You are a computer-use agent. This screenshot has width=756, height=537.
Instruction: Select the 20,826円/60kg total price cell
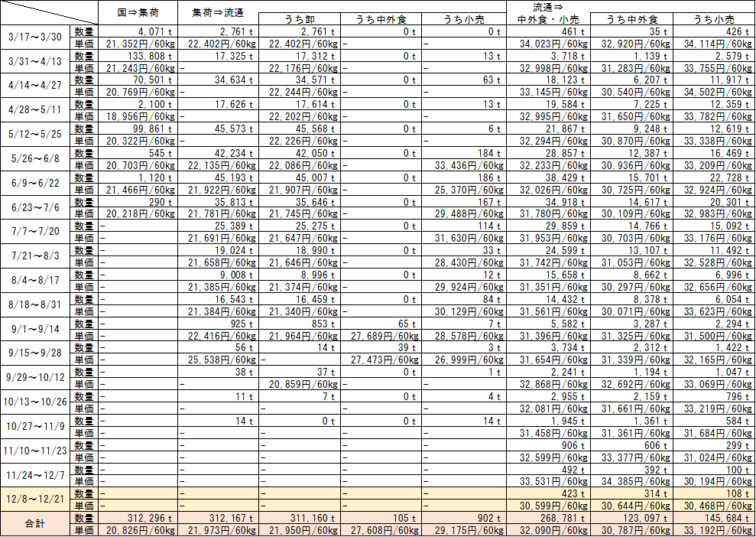pos(138,530)
